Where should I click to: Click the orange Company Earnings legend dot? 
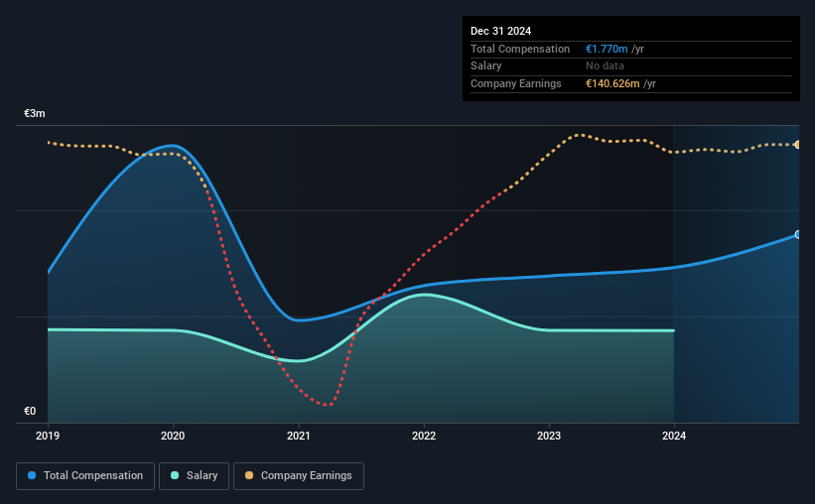(x=249, y=475)
